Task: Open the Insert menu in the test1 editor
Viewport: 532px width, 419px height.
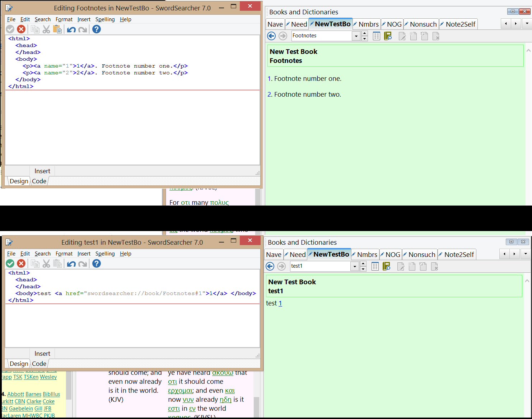Action: tap(84, 254)
